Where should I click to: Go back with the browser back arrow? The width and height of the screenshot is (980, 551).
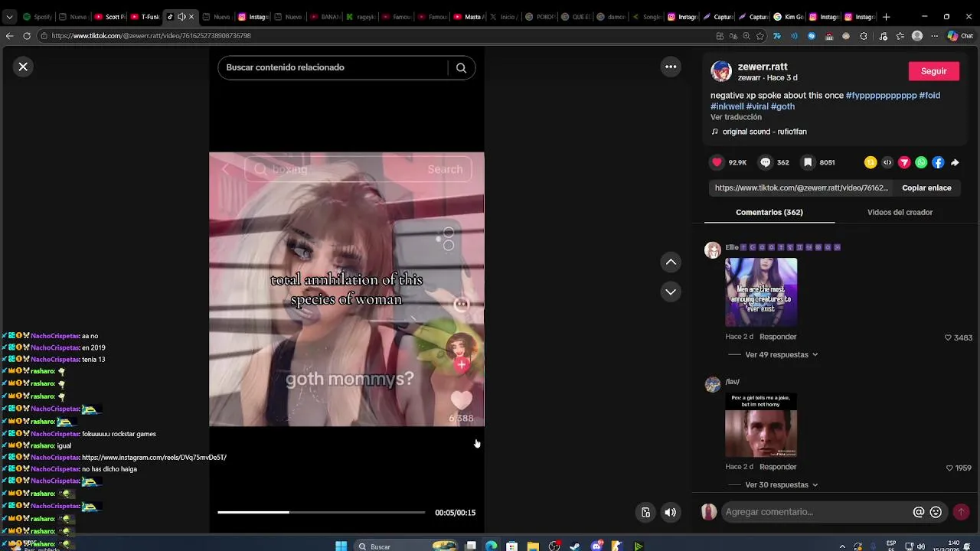[9, 36]
